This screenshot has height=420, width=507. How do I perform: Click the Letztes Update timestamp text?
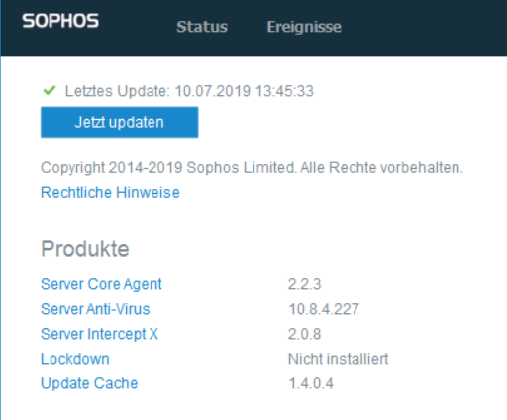pyautogui.click(x=189, y=91)
